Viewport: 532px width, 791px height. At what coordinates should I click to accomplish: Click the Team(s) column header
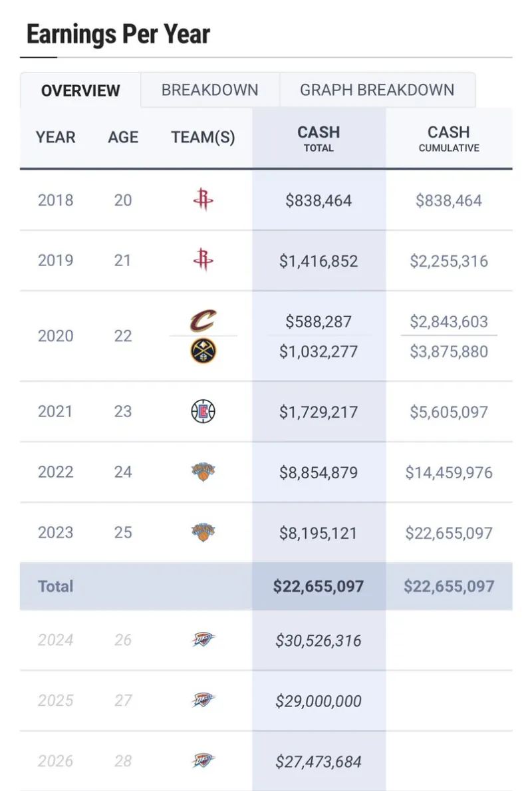pyautogui.click(x=203, y=137)
